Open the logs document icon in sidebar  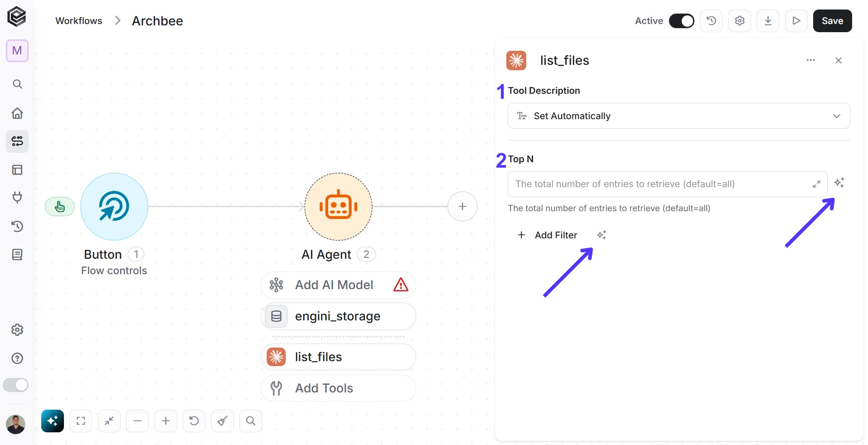[x=17, y=255]
